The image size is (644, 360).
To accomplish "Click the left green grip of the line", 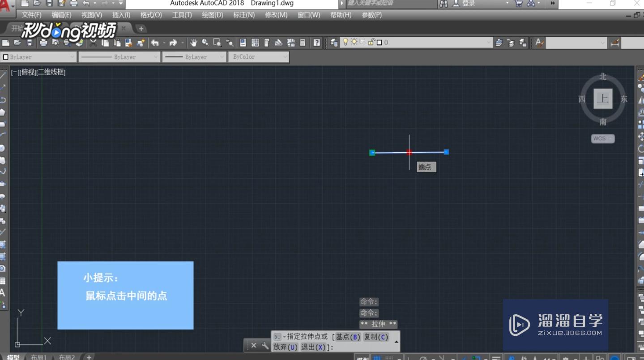I will pyautogui.click(x=372, y=153).
